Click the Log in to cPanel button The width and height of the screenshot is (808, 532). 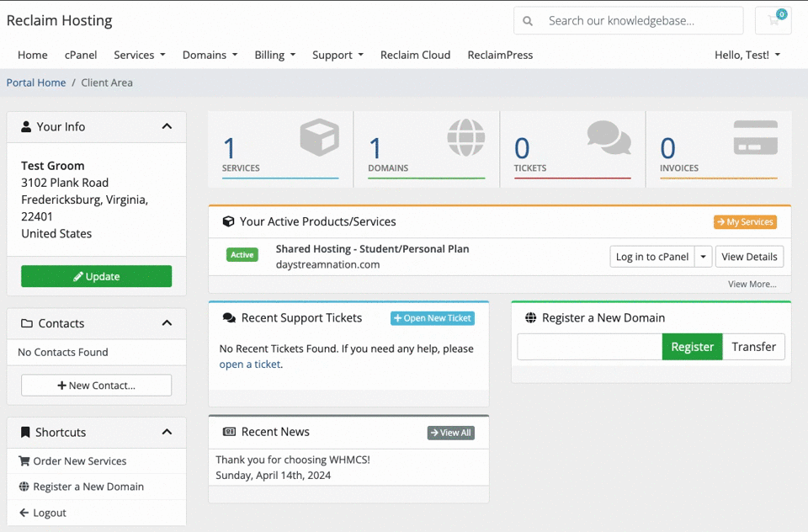[651, 257]
